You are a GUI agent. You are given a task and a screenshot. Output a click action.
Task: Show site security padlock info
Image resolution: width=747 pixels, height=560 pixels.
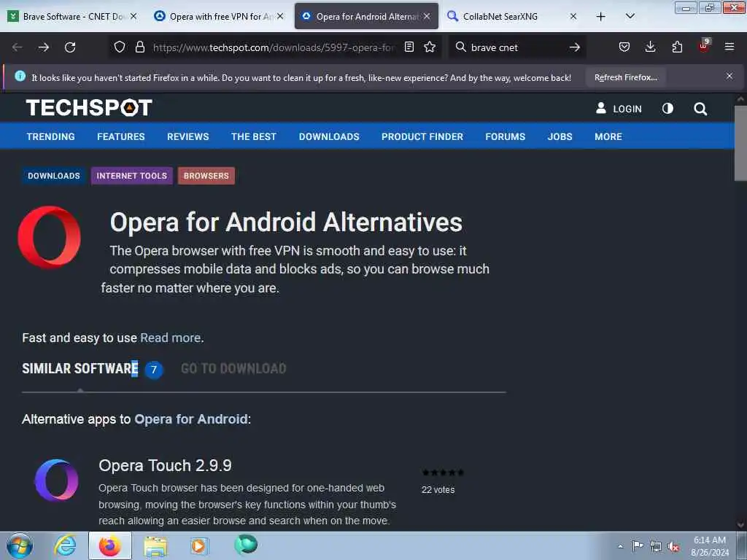pos(139,47)
